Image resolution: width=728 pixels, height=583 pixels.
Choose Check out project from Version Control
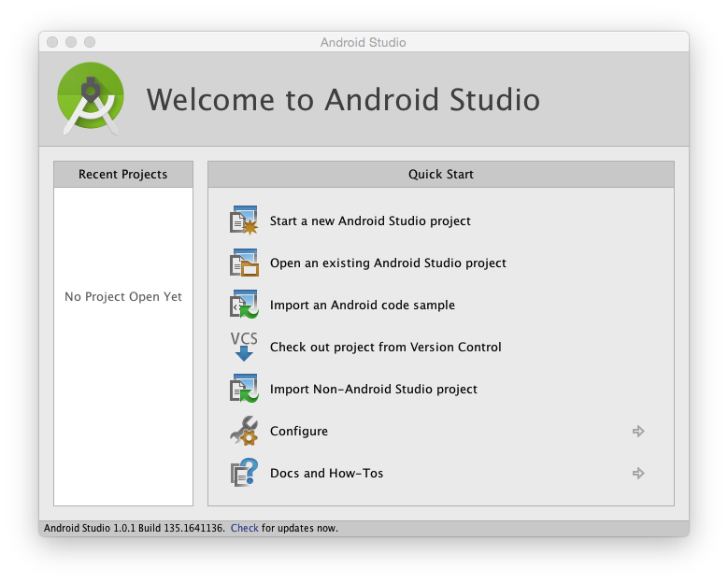[x=386, y=348]
